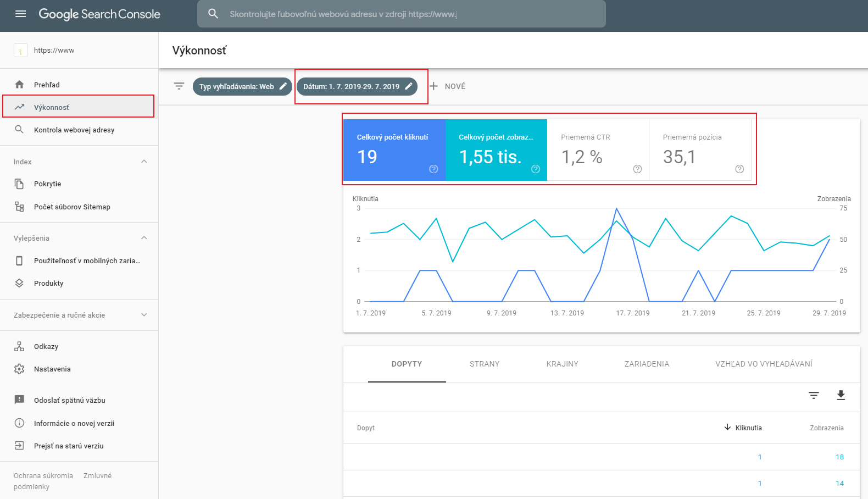Screen dimensions: 868x499
Task: Click the Kontrola webovej adresy magnifier icon
Action: tap(19, 130)
